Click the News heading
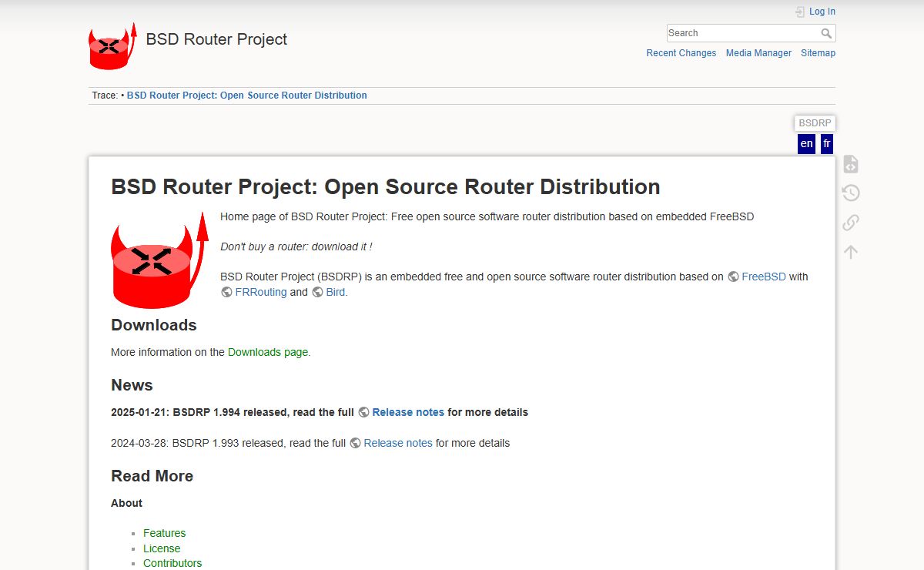The image size is (924, 570). (x=132, y=385)
